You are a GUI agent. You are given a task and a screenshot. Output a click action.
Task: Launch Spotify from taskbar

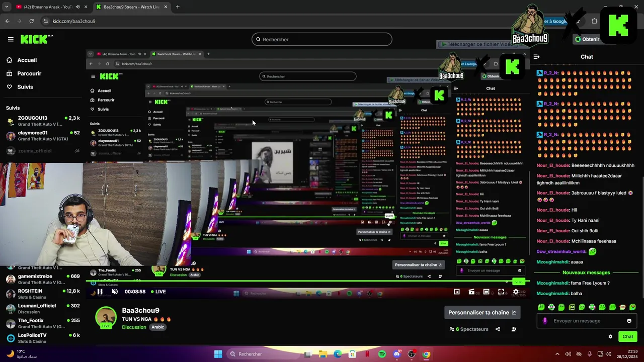click(382, 354)
